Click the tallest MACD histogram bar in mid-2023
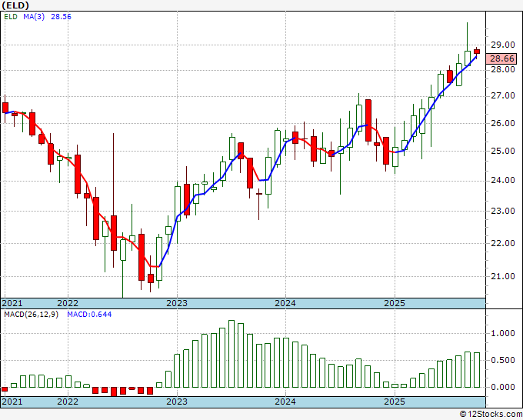Viewport: 523px width, 420px height. tap(232, 354)
